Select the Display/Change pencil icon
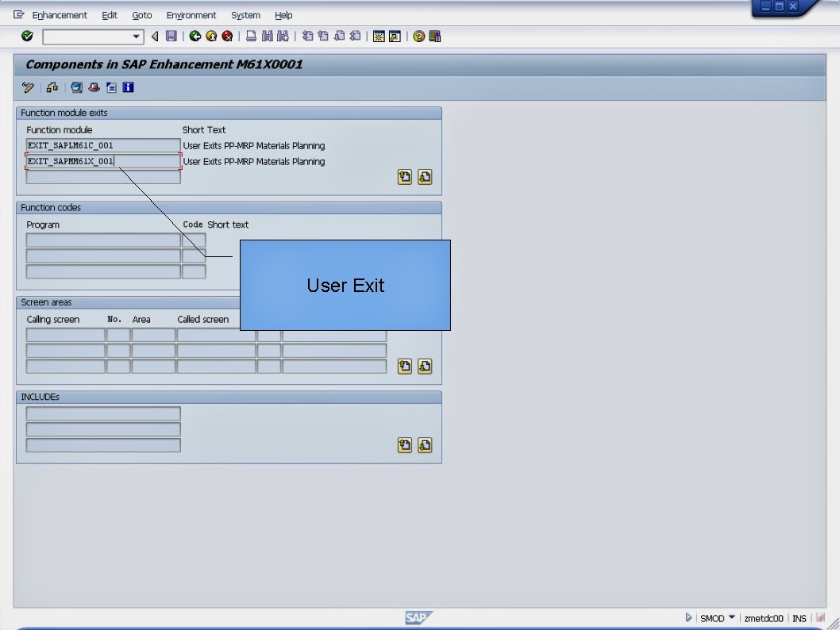 (29, 87)
